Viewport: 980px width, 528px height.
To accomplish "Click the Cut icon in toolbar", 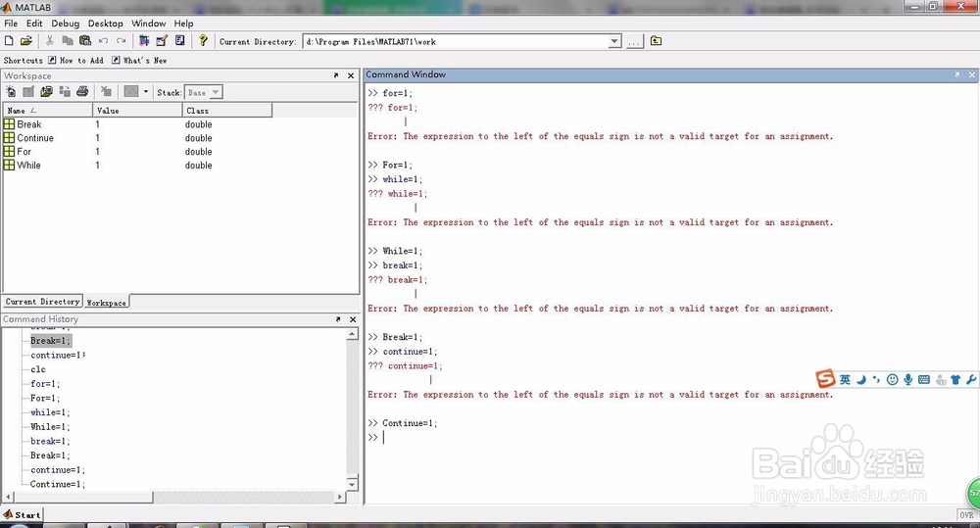I will (x=50, y=40).
